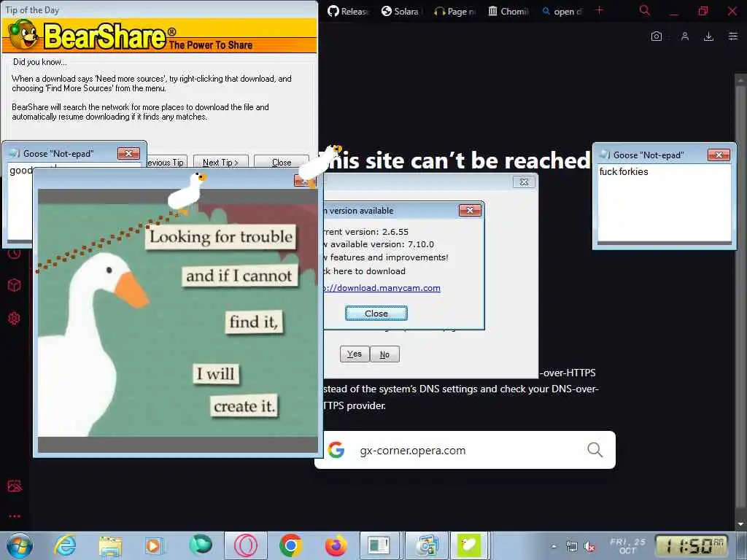Viewport: 747px width, 560px height.
Task: Click Previous Tip in BearShare dialog
Action: pos(166,163)
